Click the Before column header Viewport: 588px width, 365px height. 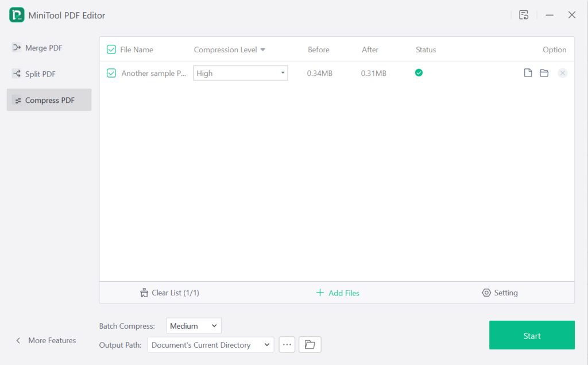tap(319, 49)
